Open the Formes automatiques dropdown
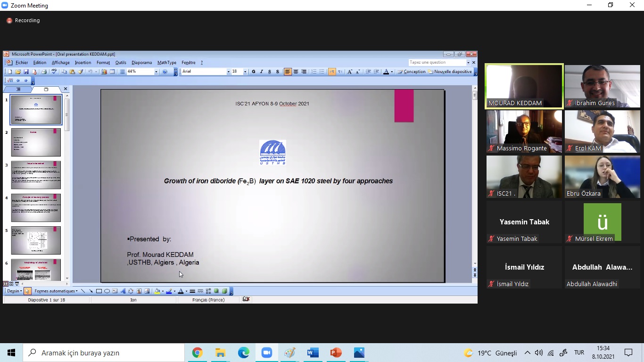 tap(56, 291)
